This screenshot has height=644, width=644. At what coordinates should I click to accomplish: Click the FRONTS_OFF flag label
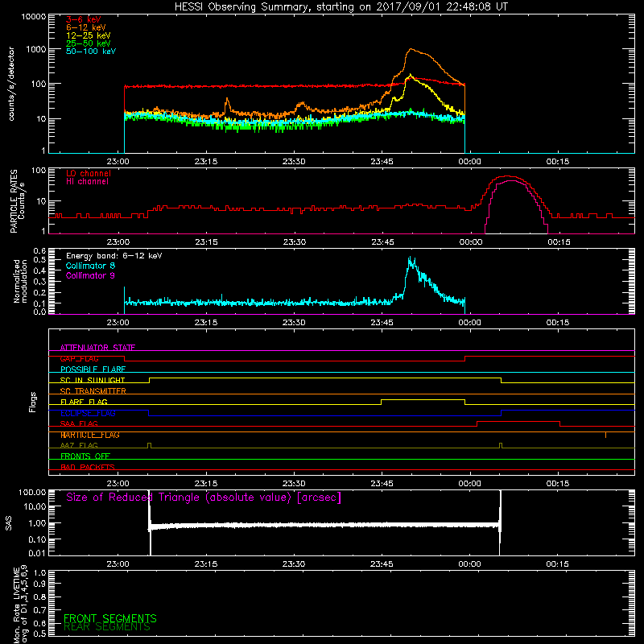(x=85, y=456)
